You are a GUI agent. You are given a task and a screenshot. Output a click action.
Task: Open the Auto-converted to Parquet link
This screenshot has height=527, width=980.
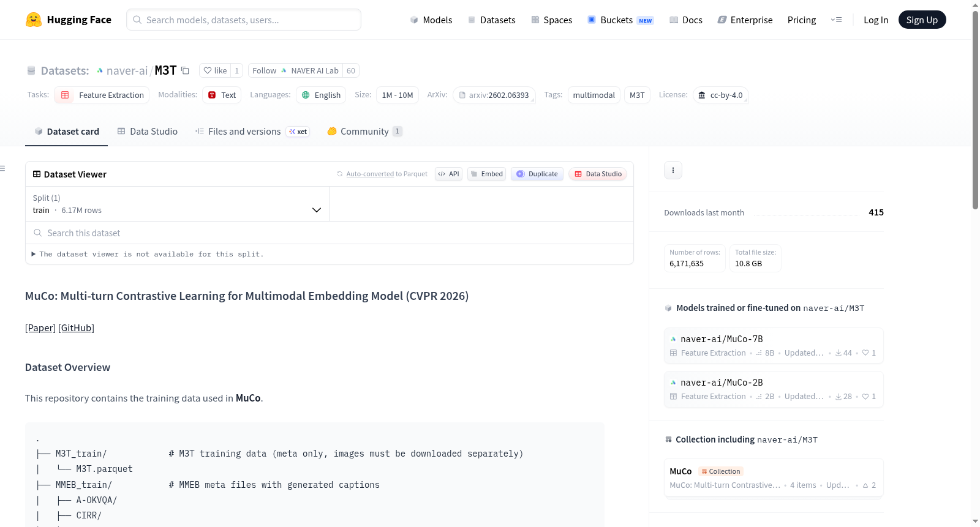click(x=370, y=174)
